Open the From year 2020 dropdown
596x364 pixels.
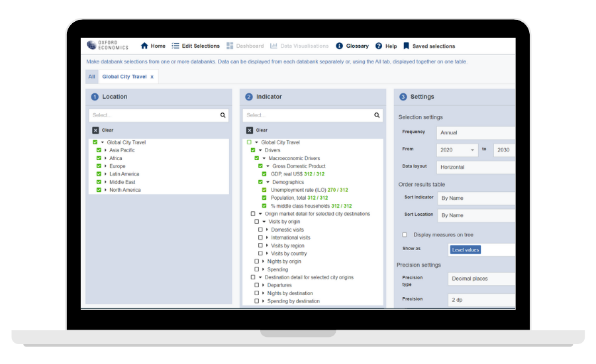point(458,150)
